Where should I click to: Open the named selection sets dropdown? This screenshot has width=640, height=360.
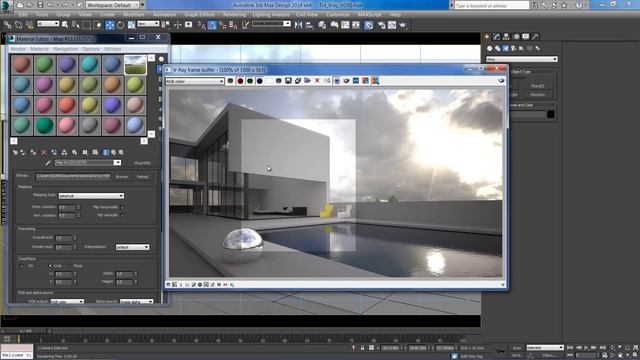pos(271,24)
